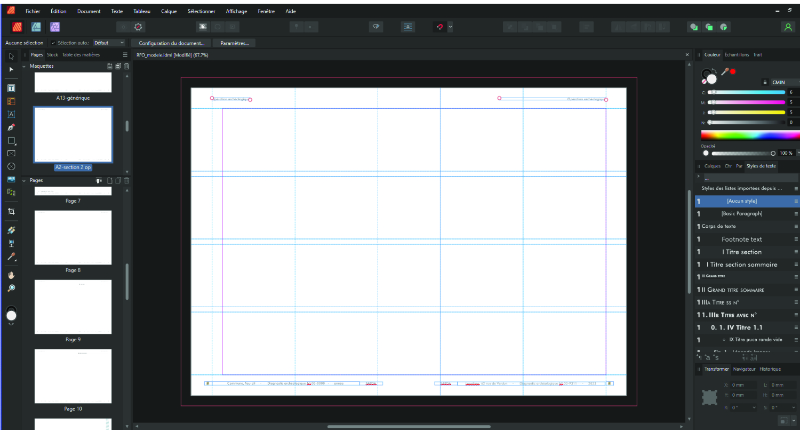Switch to the Stock tab
800x430 pixels.
[x=53, y=55]
